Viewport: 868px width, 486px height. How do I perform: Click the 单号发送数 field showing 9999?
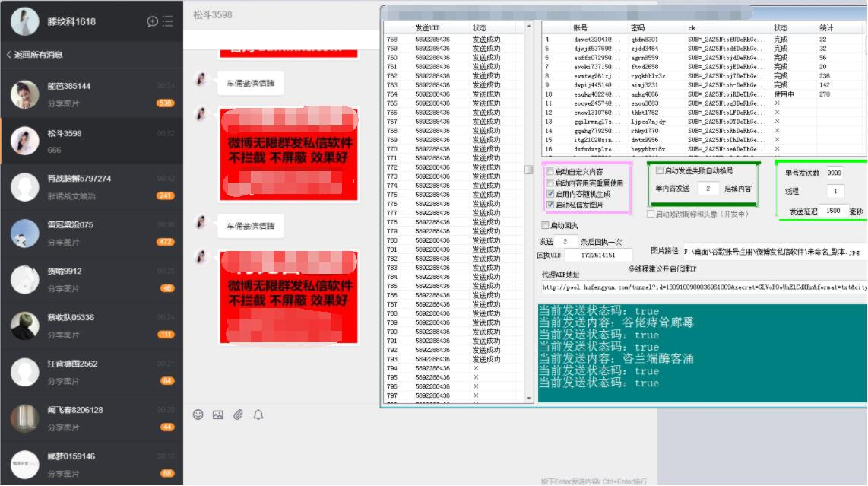point(835,173)
